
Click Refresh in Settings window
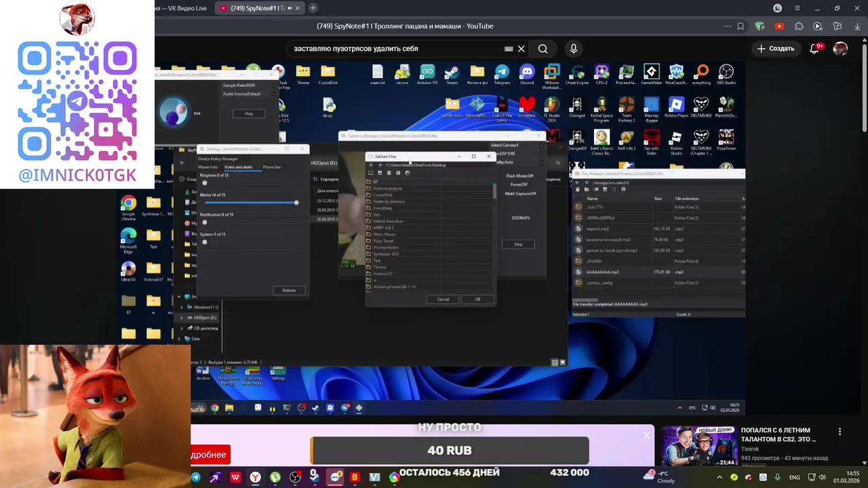pyautogui.click(x=289, y=290)
